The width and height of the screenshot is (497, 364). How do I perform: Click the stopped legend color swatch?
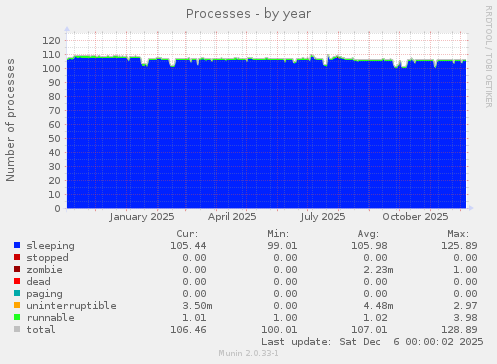17,257
